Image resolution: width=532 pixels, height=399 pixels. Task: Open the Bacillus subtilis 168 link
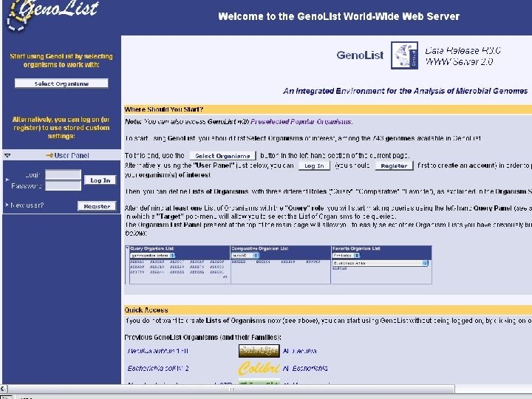(158, 351)
